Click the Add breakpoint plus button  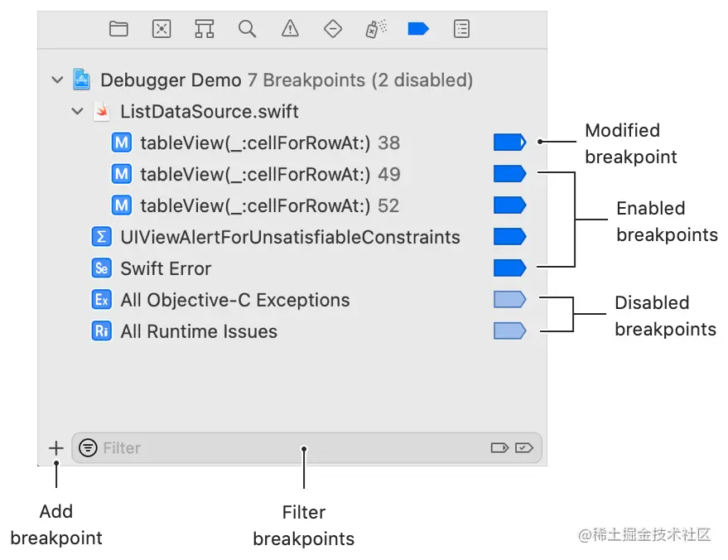(55, 448)
